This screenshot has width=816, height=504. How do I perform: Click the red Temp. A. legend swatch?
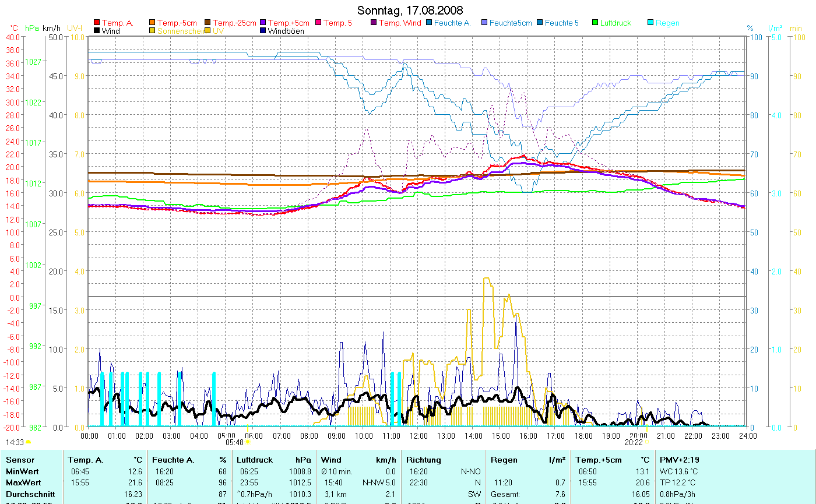[x=97, y=23]
